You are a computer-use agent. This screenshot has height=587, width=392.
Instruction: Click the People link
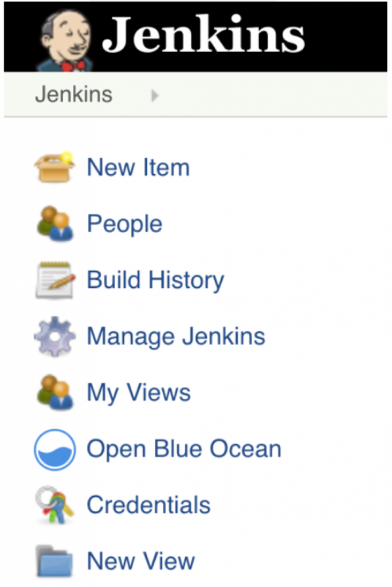[124, 223]
